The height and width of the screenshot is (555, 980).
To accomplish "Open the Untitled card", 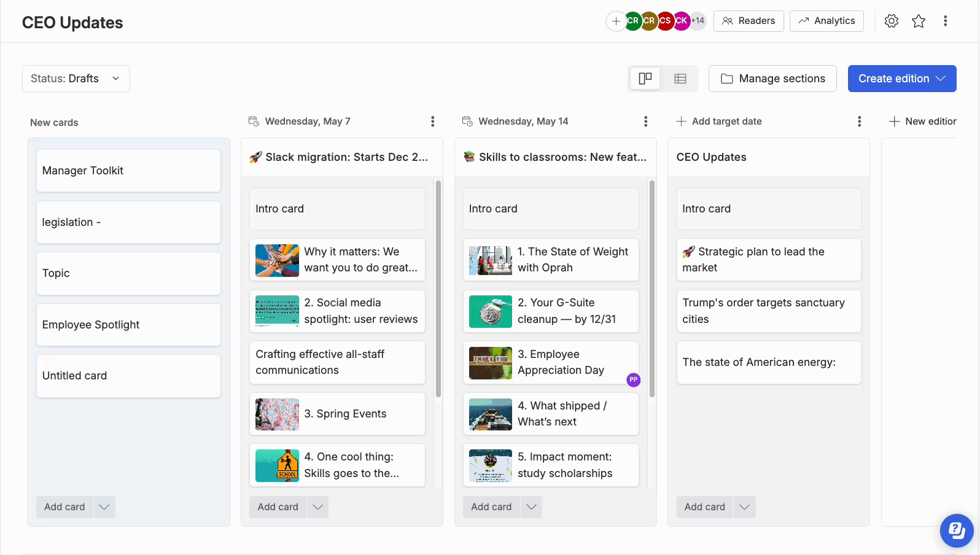I will [x=128, y=376].
